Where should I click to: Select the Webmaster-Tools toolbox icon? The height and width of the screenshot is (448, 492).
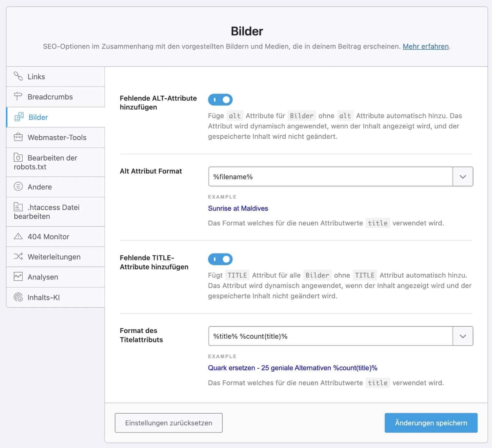pos(18,137)
